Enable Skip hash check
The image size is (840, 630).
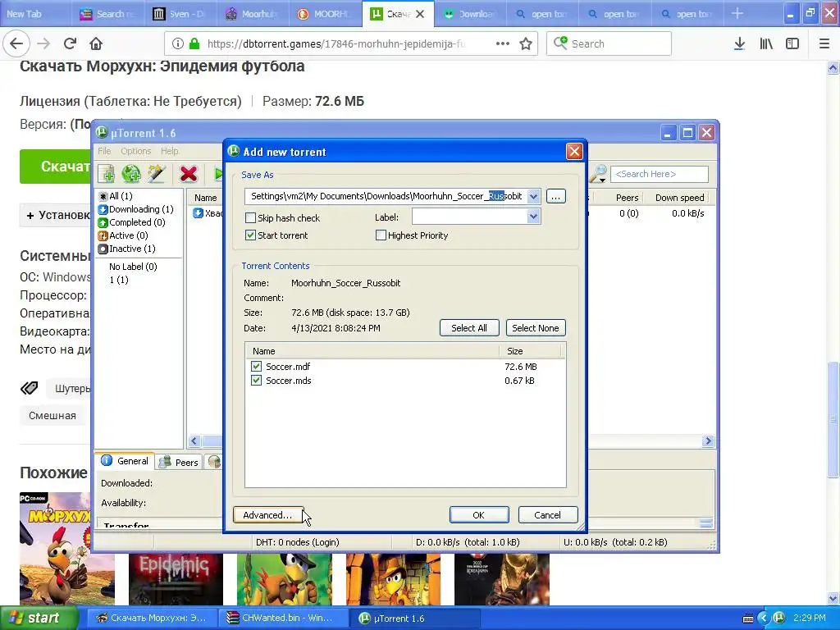(x=250, y=218)
